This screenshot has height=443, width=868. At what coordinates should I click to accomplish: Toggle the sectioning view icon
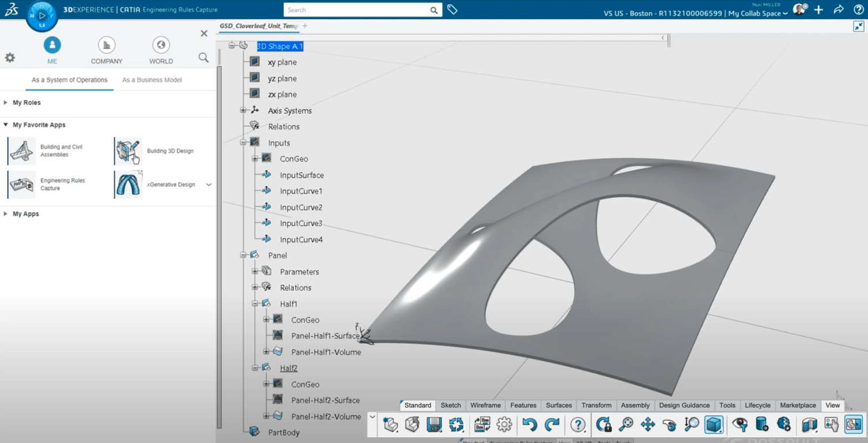pos(809,425)
